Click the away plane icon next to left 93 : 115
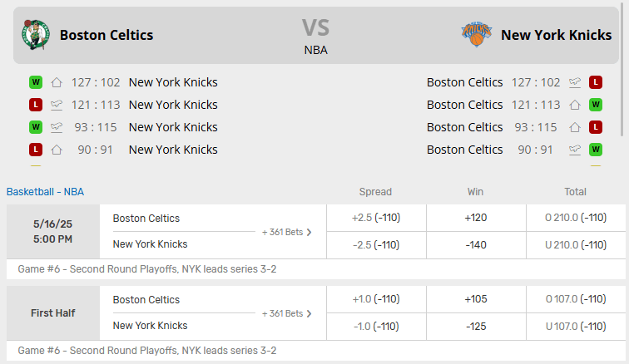Image resolution: width=629 pixels, height=364 pixels. (x=57, y=127)
